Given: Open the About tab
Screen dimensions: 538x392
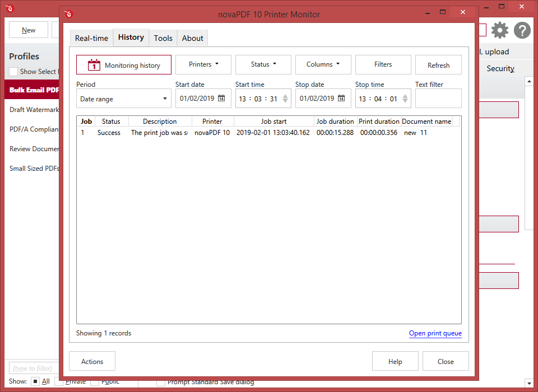Looking at the screenshot, I should (x=192, y=38).
